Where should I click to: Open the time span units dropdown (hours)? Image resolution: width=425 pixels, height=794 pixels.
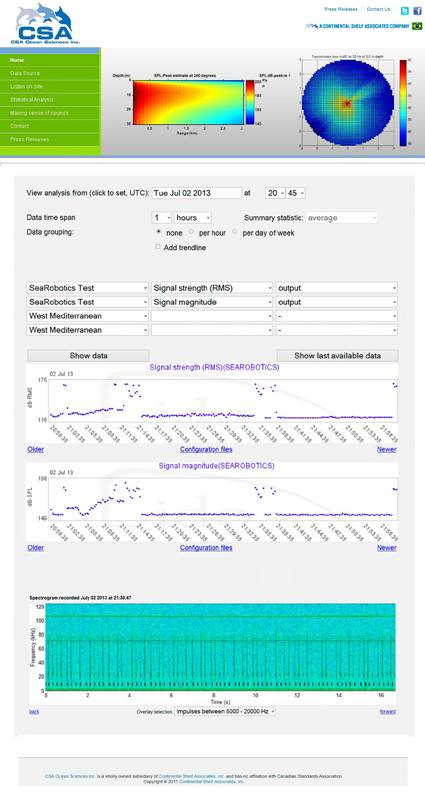tap(192, 218)
